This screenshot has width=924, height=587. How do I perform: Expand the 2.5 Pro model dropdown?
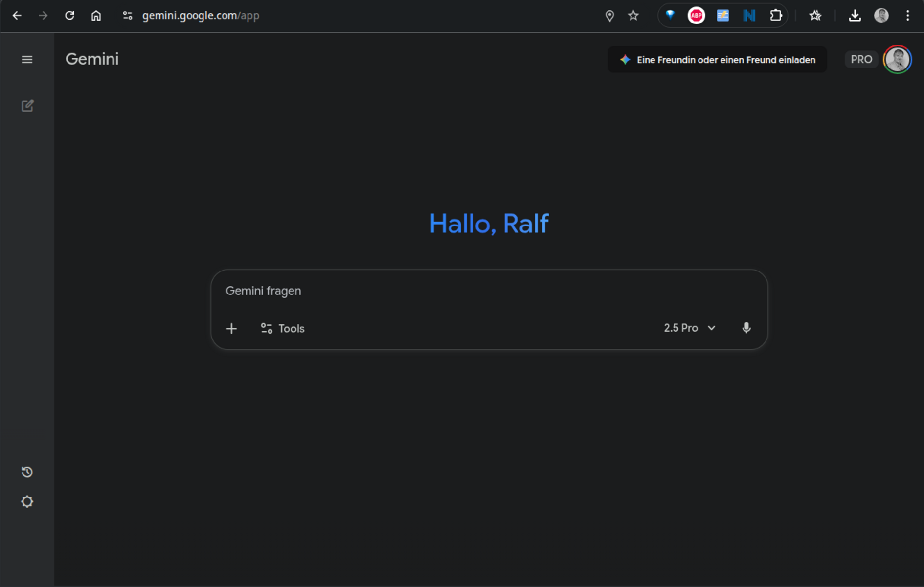(x=689, y=328)
